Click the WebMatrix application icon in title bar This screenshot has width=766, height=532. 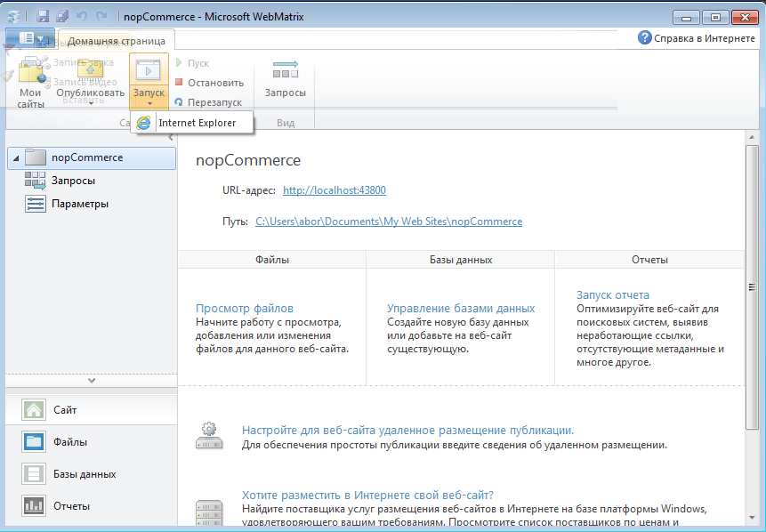tap(14, 16)
